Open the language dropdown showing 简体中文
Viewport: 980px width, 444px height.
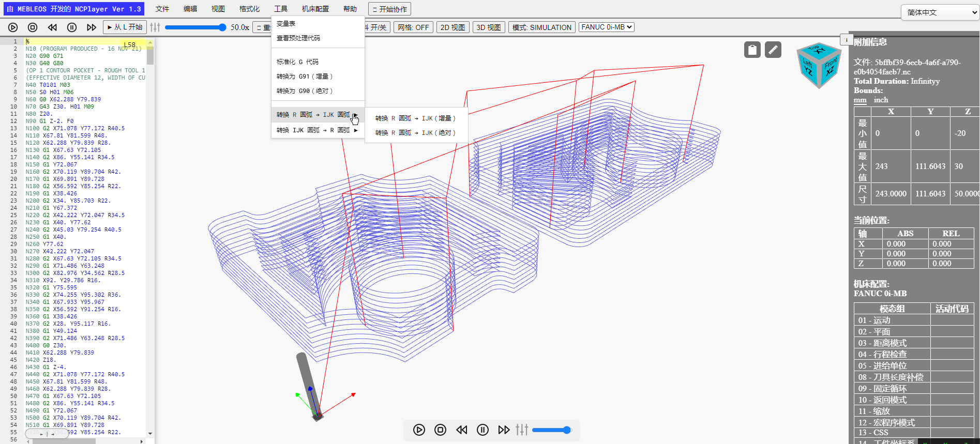pyautogui.click(x=940, y=12)
